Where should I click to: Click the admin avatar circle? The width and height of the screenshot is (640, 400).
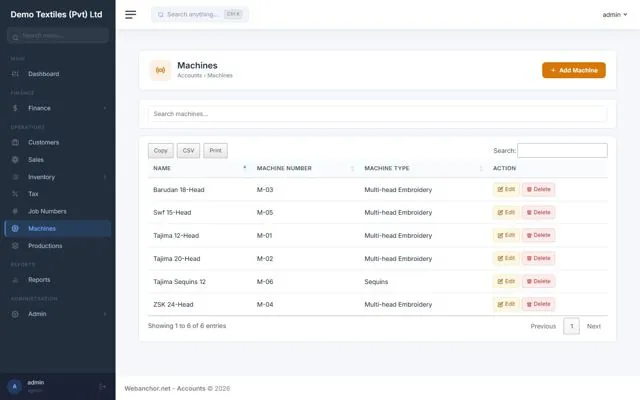coord(14,386)
